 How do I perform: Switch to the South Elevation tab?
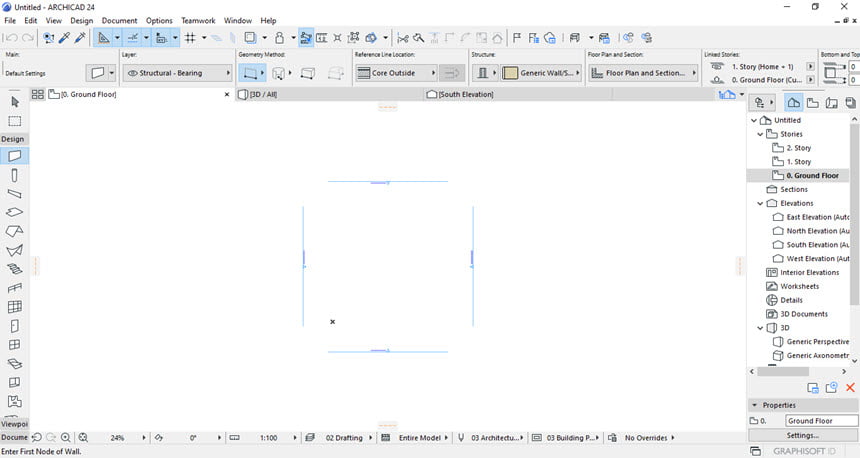coord(518,94)
